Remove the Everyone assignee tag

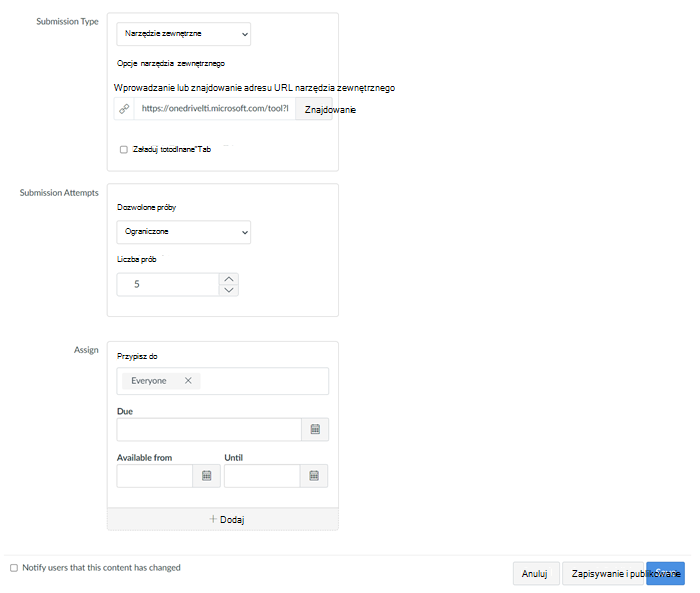(x=188, y=380)
